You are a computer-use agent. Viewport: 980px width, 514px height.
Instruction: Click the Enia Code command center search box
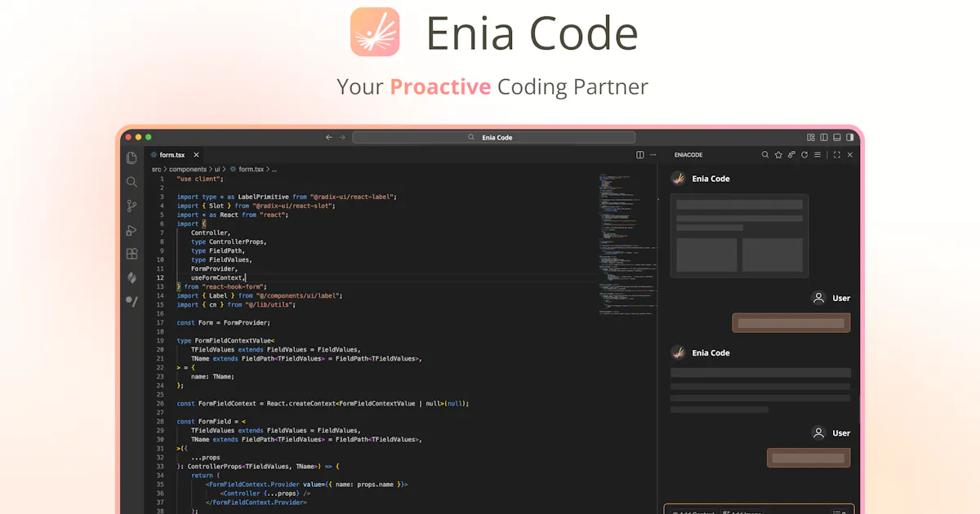tap(493, 138)
